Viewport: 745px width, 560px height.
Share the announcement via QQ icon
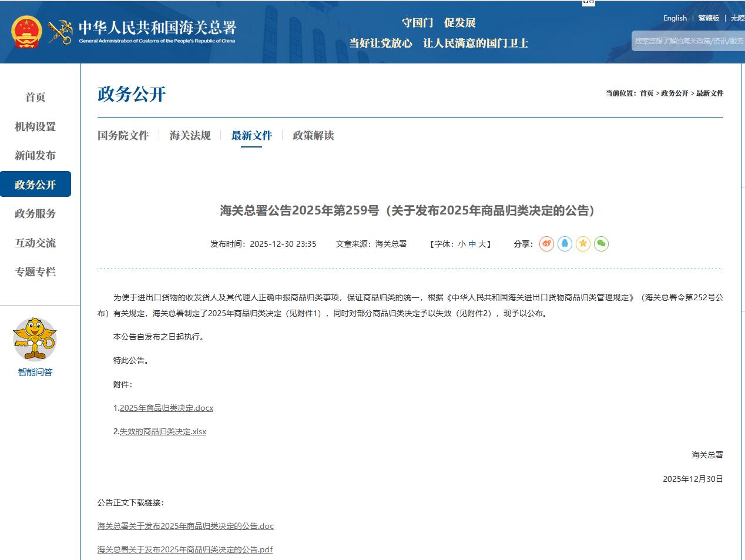point(565,244)
